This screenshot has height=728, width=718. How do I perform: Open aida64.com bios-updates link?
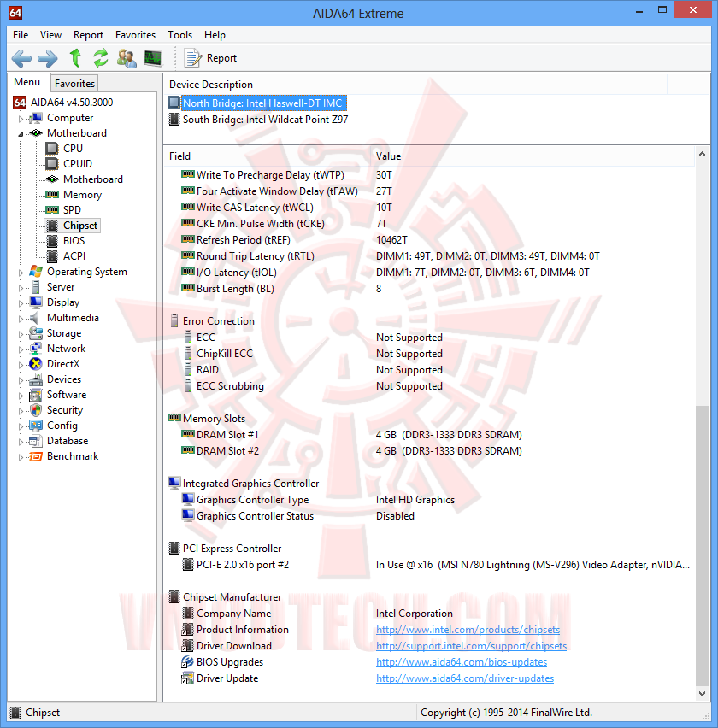[462, 662]
